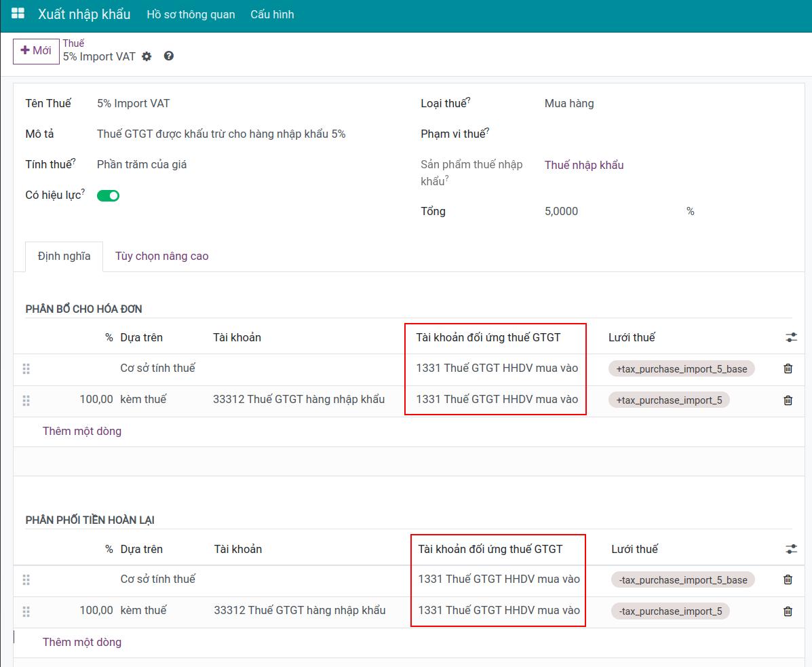Click the +tax_purchase_import_5_base tax grid tag

point(682,369)
